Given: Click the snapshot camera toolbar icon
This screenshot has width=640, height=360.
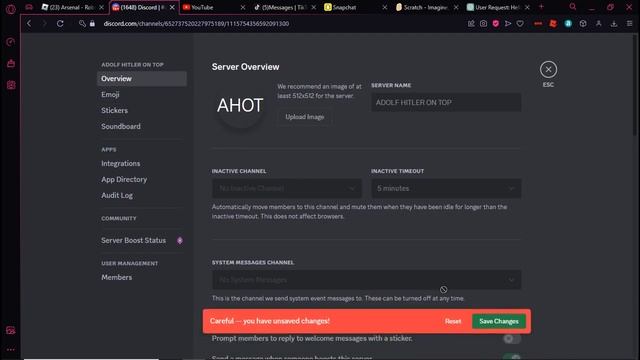Looking at the screenshot, I should tap(483, 24).
